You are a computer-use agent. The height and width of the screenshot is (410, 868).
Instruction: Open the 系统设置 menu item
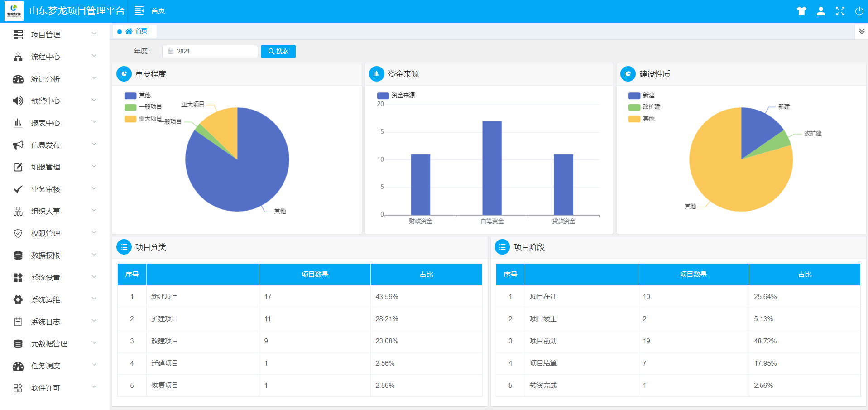45,278
